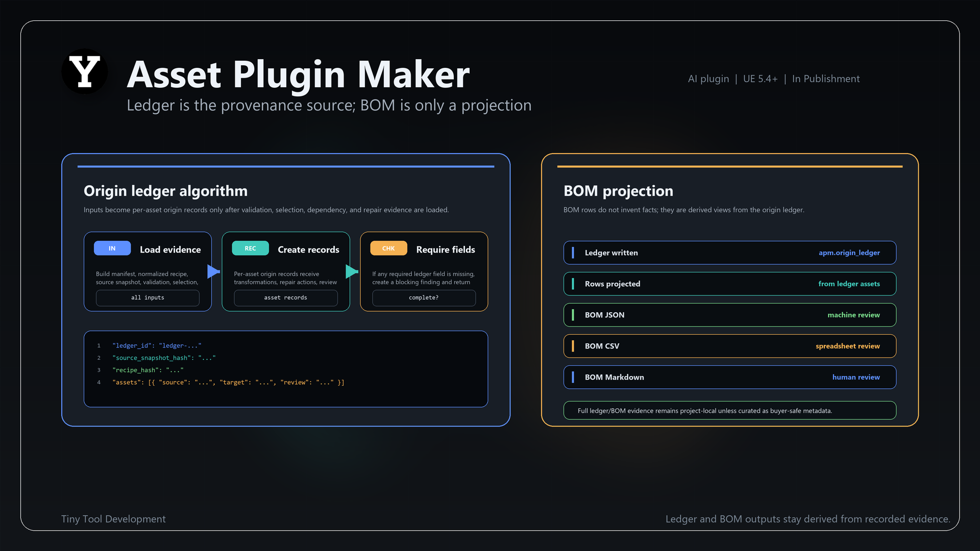
Task: Click the Y logo icon
Action: tap(85, 71)
